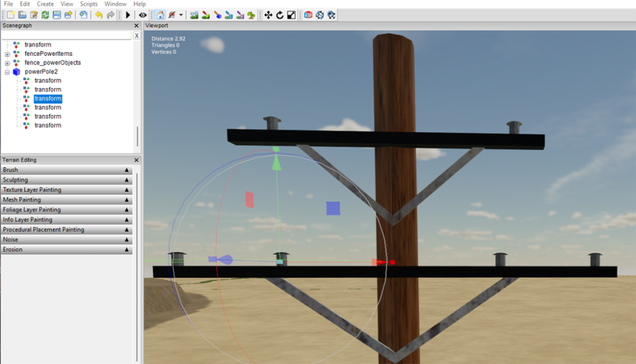Toggle the eye visibility icon in the toolbar
The width and height of the screenshot is (636, 364).
143,15
